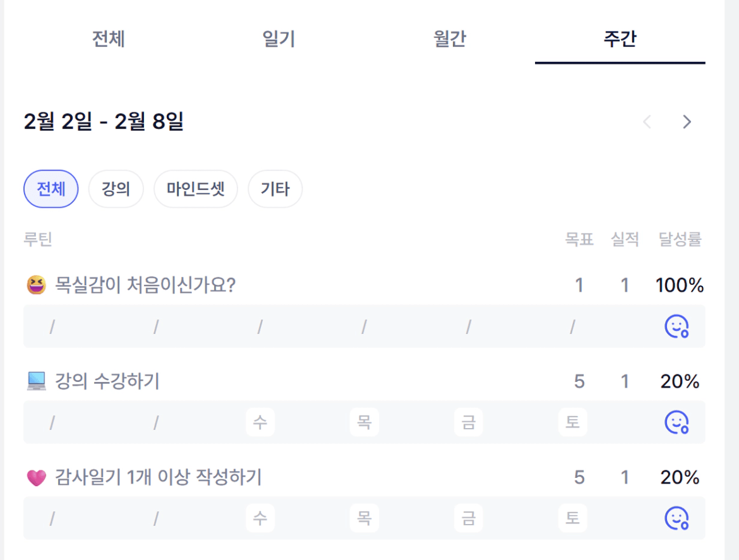The height and width of the screenshot is (560, 739).
Task: Select the 기타 category filter chip
Action: 275,189
